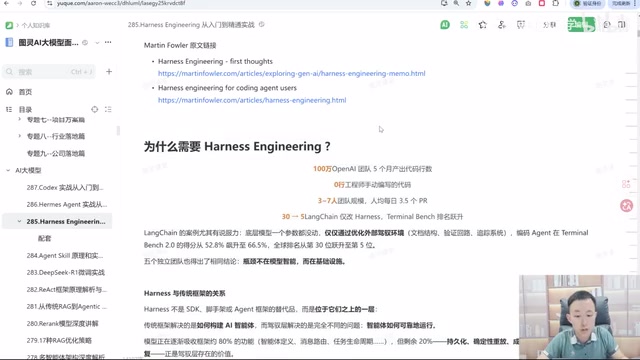640x360 pixels.
Task: Expand the 专题七 tree item
Action: pos(19,119)
